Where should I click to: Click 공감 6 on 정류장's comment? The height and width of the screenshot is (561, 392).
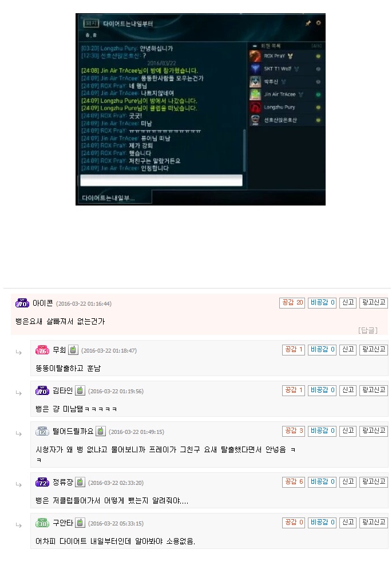(294, 482)
